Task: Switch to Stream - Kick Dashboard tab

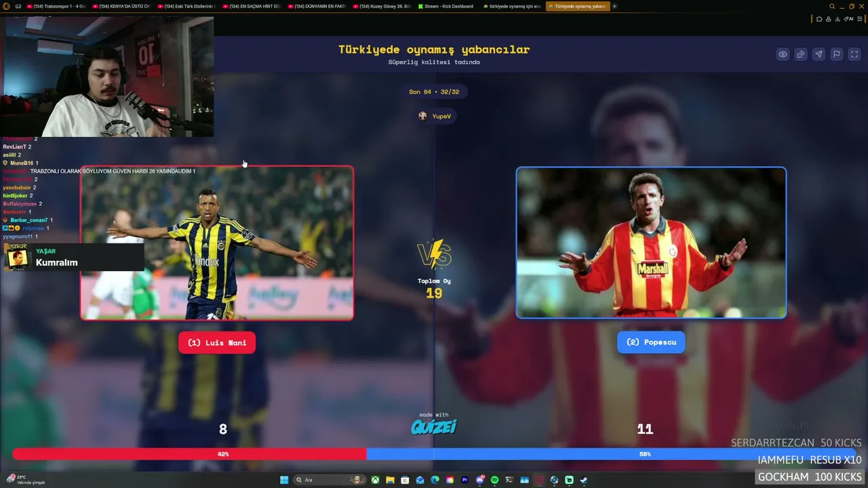Action: click(447, 6)
